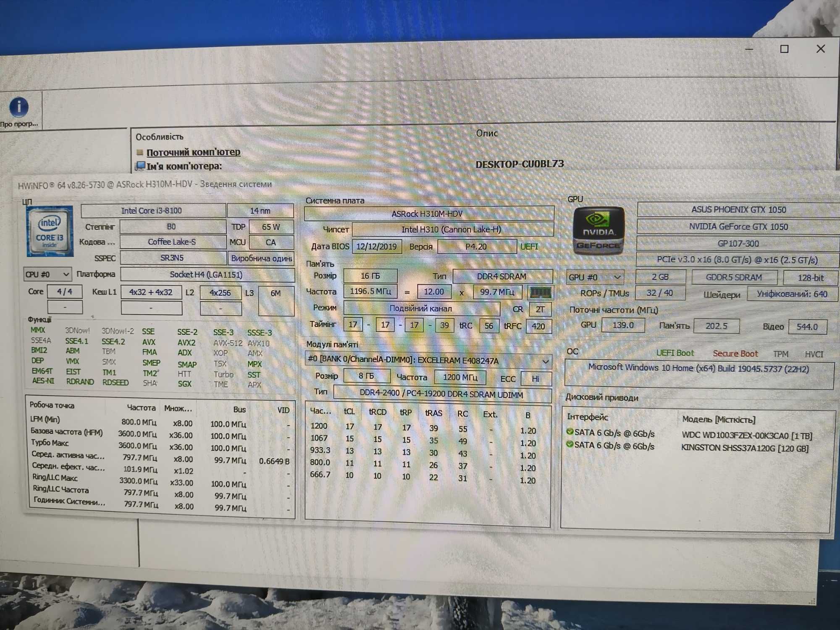The image size is (840, 630).
Task: Select the WDC WD1003FZEX drive row
Action: [x=690, y=434]
